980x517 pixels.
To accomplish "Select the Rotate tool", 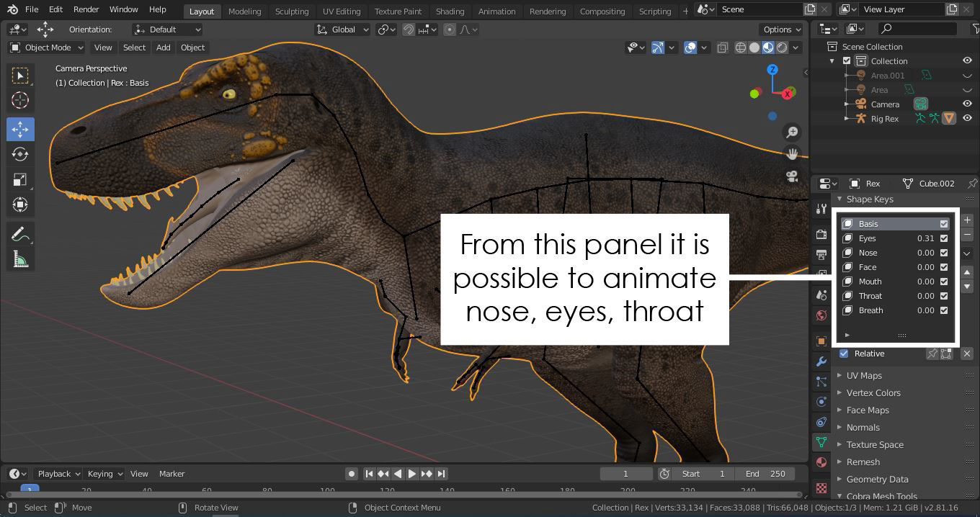I will pyautogui.click(x=20, y=154).
